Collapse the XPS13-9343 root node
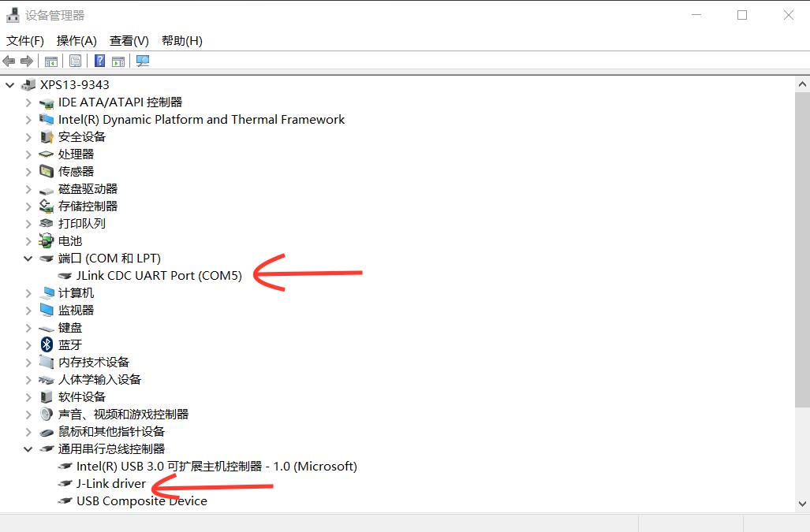810x532 pixels. pos(10,85)
